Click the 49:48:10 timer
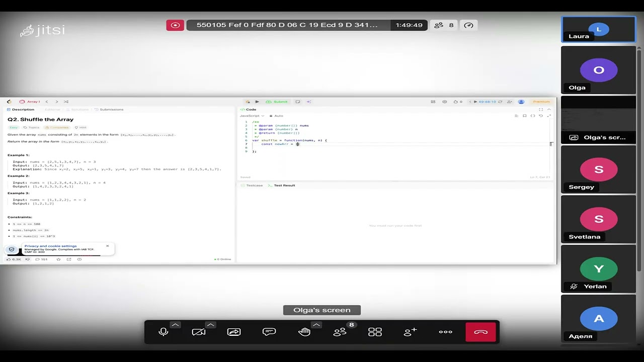The height and width of the screenshot is (362, 644). pyautogui.click(x=487, y=102)
